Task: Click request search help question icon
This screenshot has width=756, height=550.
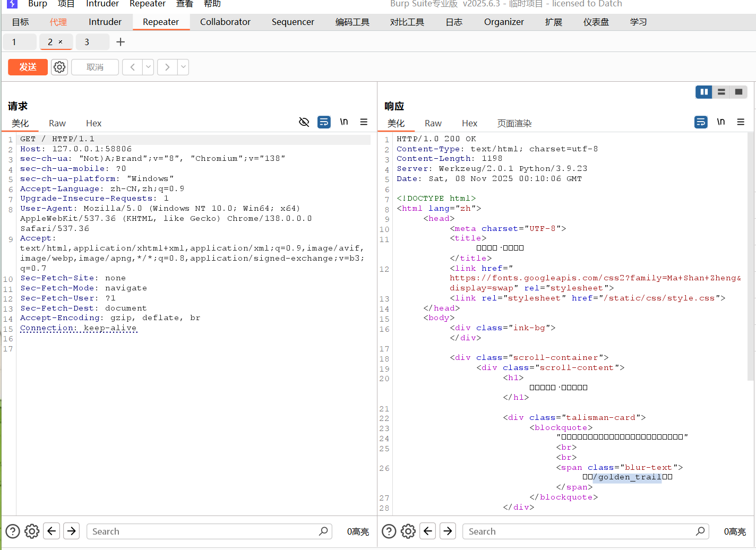Action: [x=13, y=531]
